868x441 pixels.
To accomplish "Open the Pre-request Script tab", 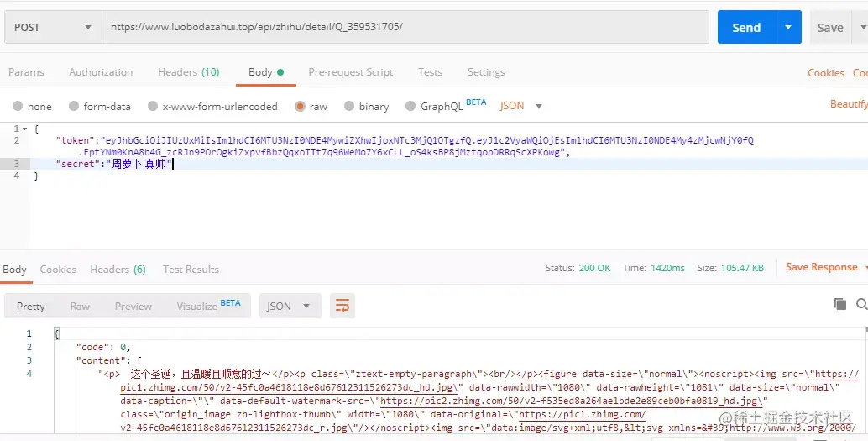I will (x=350, y=72).
